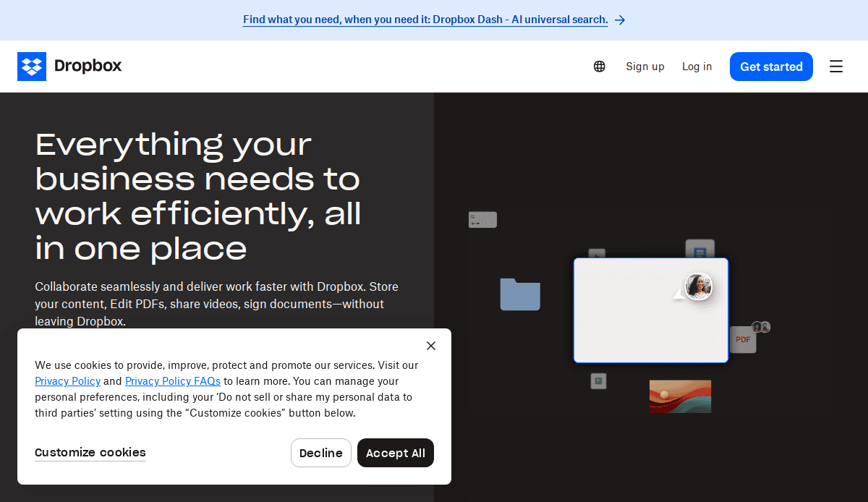Open the Log in page
The height and width of the screenshot is (502, 868).
(x=697, y=67)
